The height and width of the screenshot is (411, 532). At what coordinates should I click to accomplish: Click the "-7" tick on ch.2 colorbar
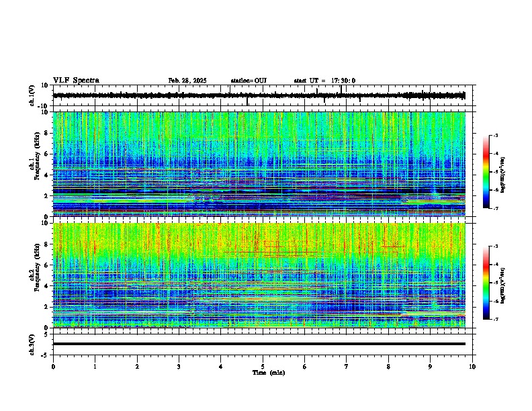pos(496,320)
